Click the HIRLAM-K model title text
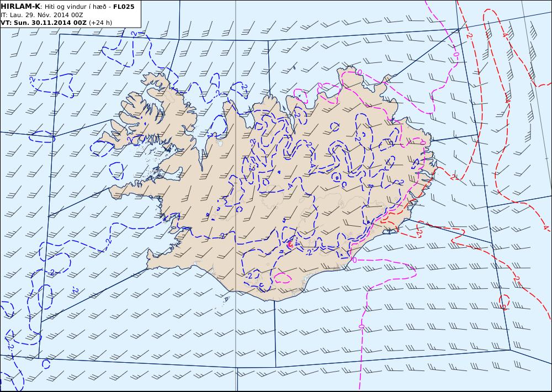This screenshot has width=552, height=392. point(20,7)
